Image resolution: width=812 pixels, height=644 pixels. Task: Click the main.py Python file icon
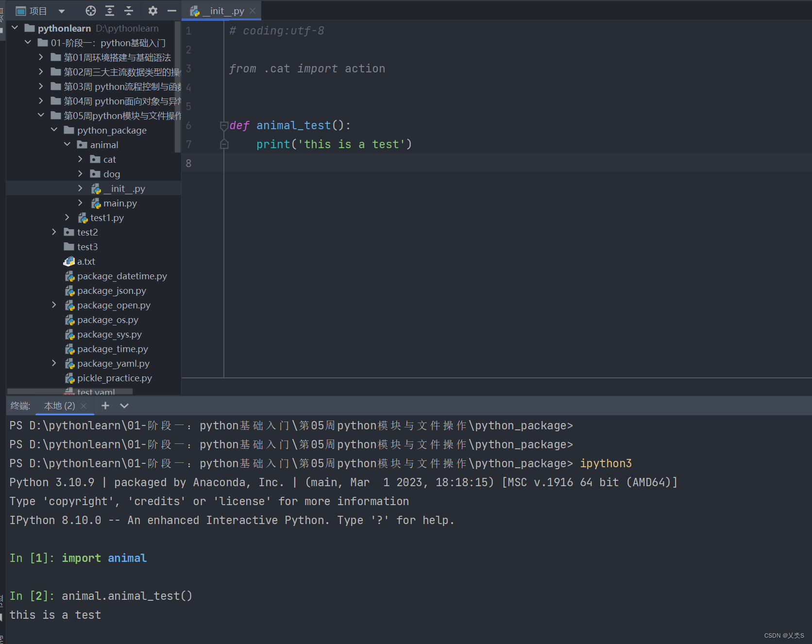[96, 203]
